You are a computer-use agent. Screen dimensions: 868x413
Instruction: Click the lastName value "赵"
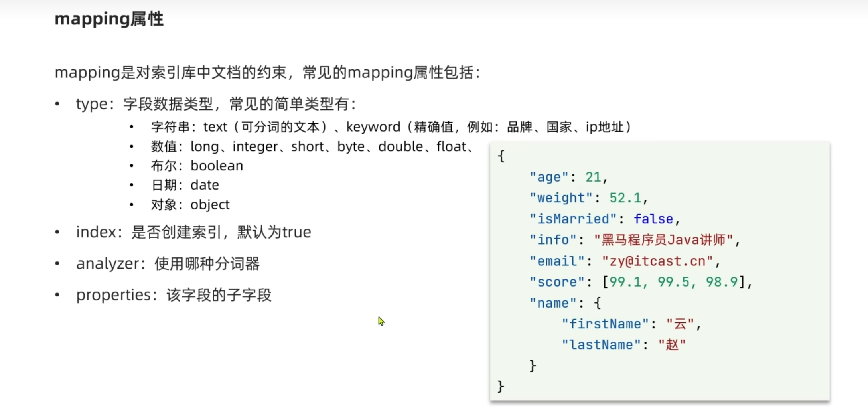point(672,344)
